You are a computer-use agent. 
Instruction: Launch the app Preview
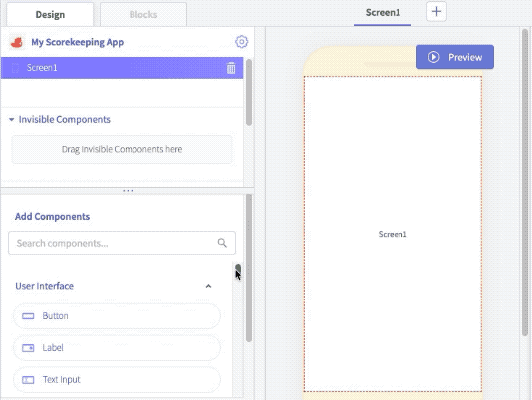pyautogui.click(x=455, y=57)
